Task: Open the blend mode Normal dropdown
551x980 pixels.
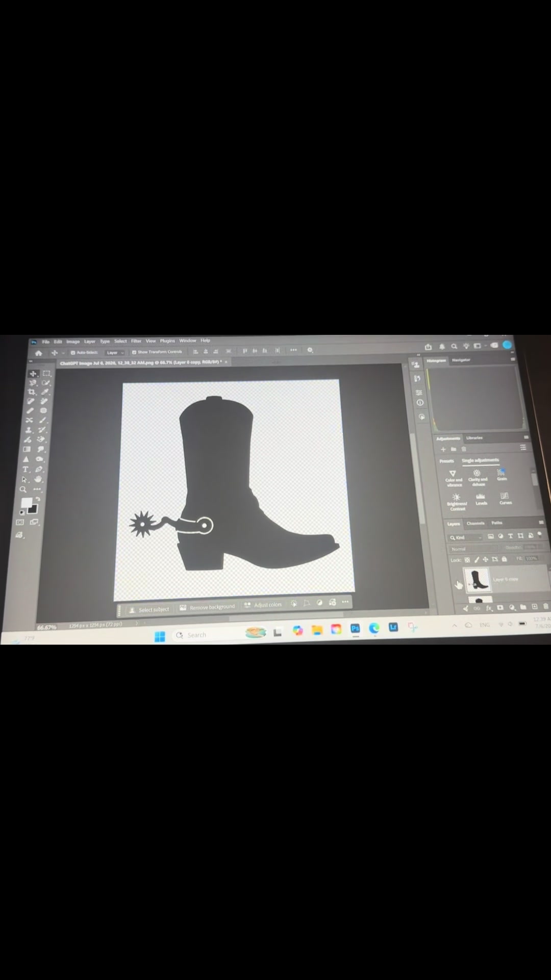Action: pyautogui.click(x=474, y=549)
